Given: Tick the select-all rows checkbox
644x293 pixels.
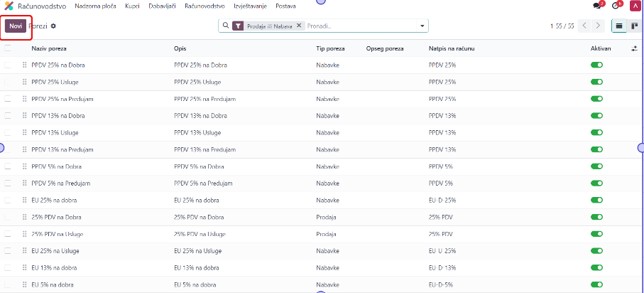Looking at the screenshot, I should (8, 48).
